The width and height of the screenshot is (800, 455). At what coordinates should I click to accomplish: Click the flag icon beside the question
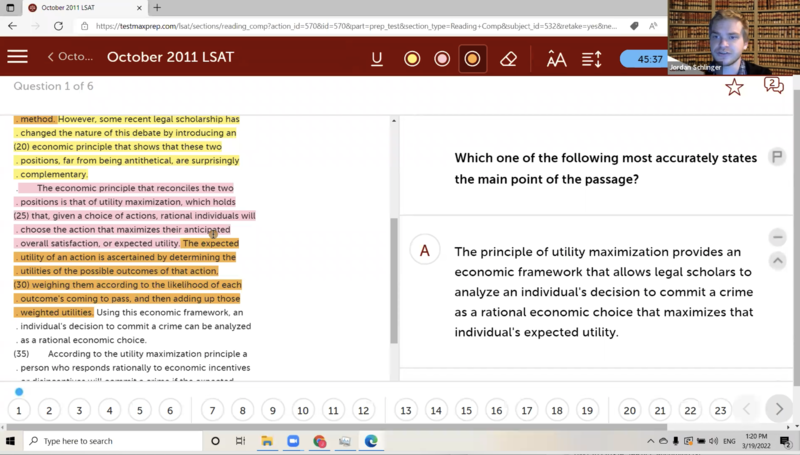tap(777, 157)
